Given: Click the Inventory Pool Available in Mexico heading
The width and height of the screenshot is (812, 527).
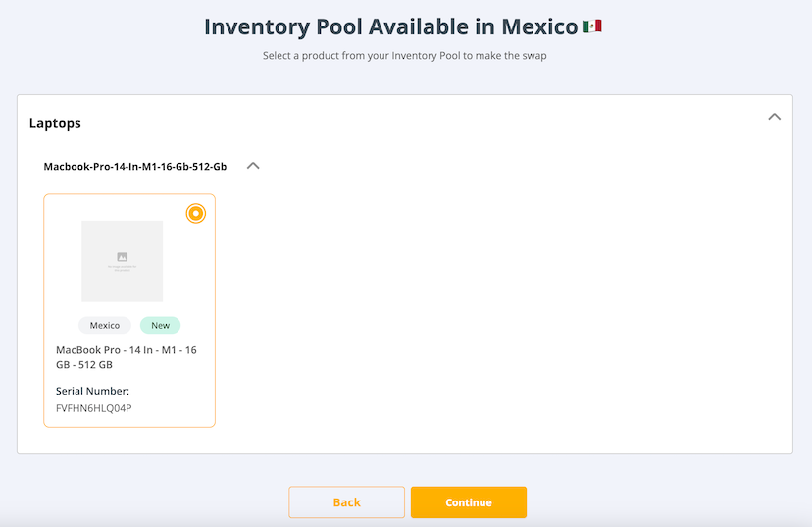Looking at the screenshot, I should 390,26.
